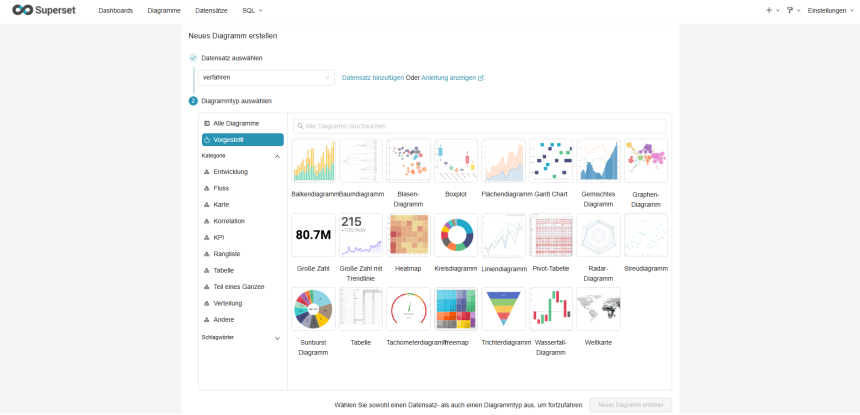This screenshot has height=415, width=860.
Task: Pick the Tachometerdiagramm gauge icon
Action: (x=408, y=309)
